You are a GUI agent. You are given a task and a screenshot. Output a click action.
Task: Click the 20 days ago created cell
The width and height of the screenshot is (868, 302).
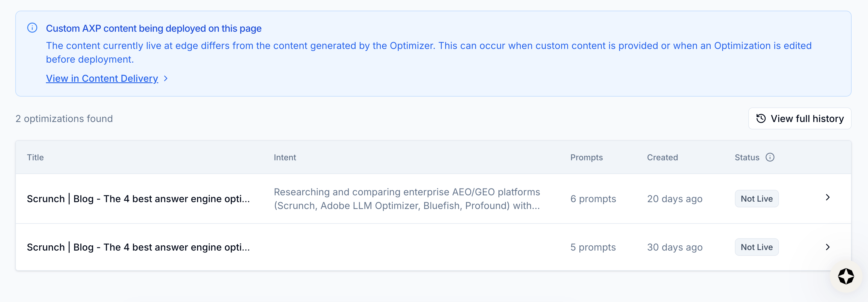[675, 199]
